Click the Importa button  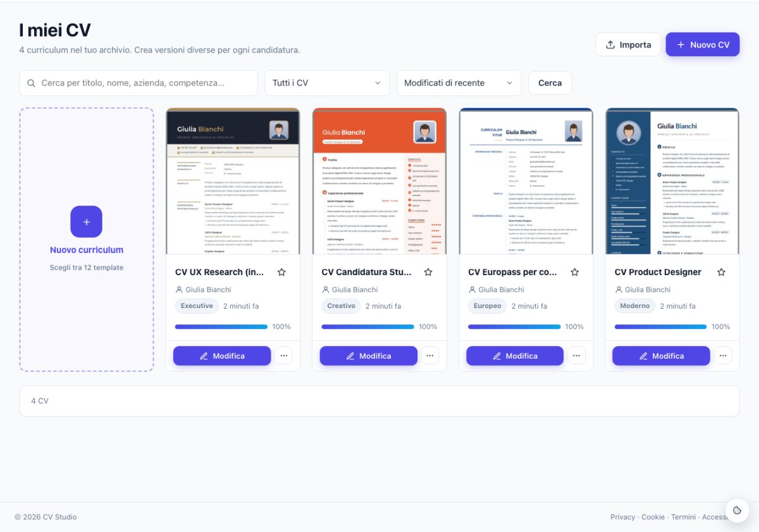click(x=628, y=45)
